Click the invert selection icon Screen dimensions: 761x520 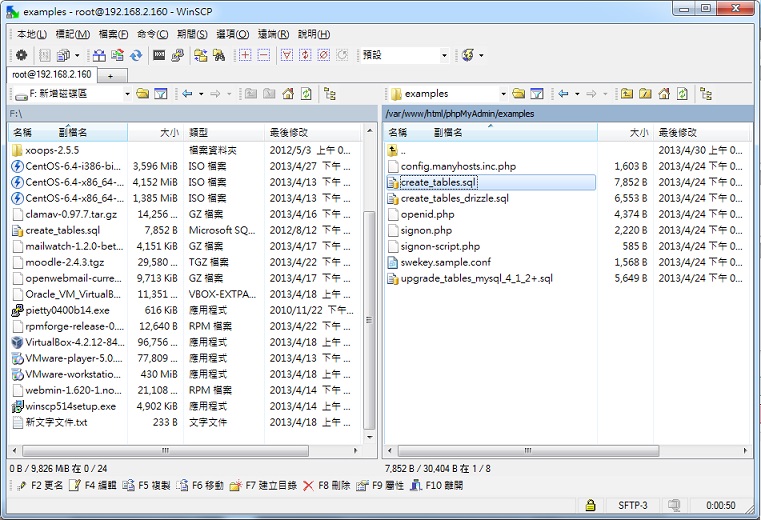click(x=305, y=55)
